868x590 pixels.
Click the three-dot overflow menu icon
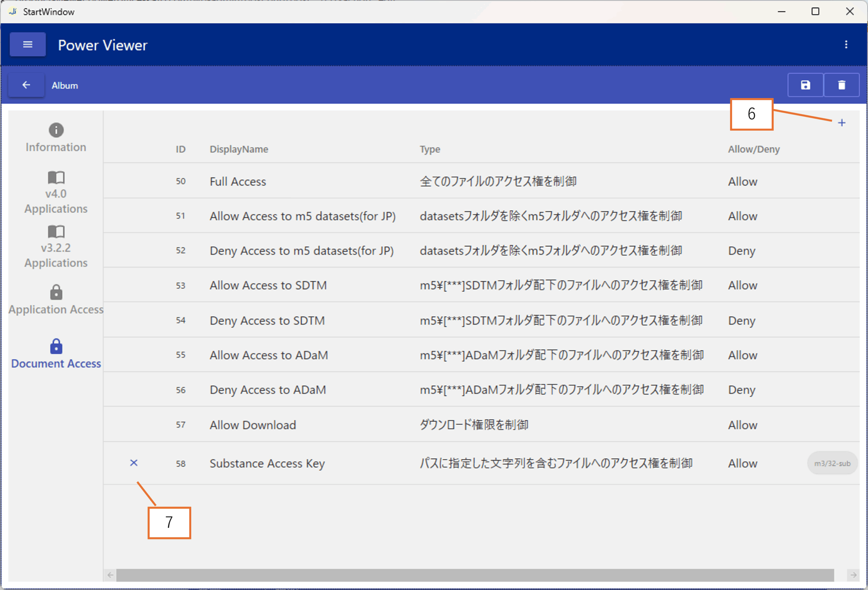[x=846, y=44]
